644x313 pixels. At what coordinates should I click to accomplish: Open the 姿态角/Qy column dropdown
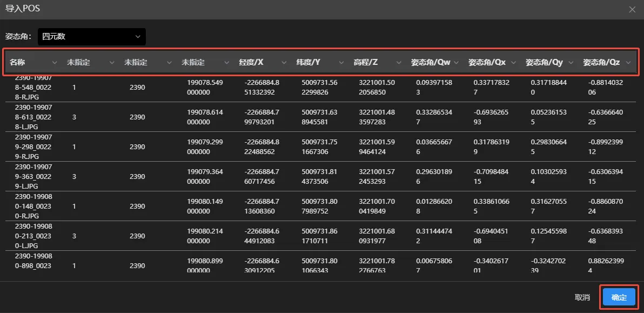(x=549, y=63)
